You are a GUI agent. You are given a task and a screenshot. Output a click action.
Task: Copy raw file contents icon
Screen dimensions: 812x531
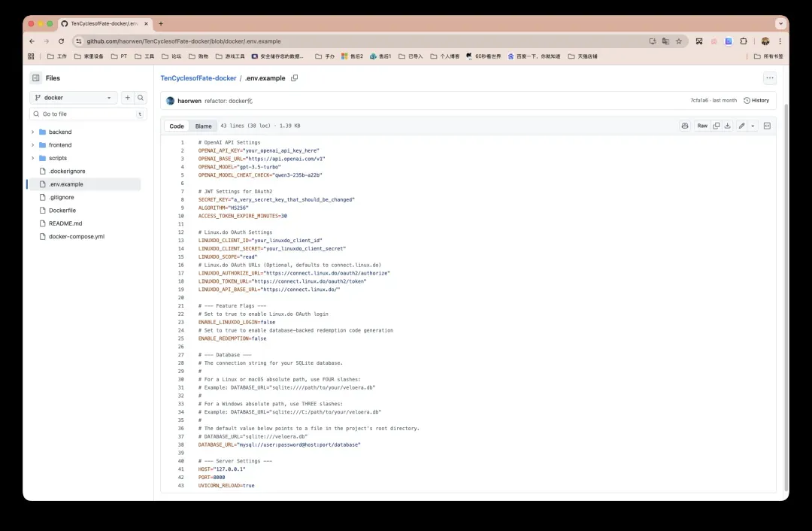point(717,126)
